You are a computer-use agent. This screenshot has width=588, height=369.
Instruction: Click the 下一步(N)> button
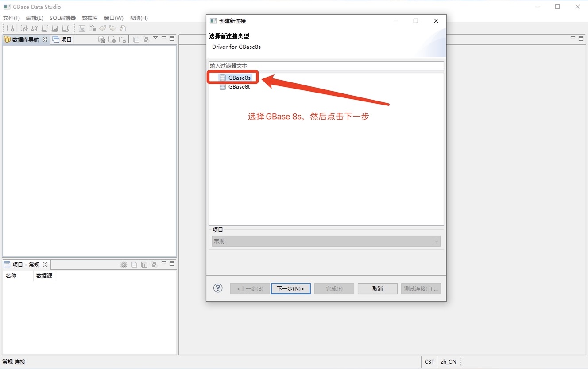(290, 288)
